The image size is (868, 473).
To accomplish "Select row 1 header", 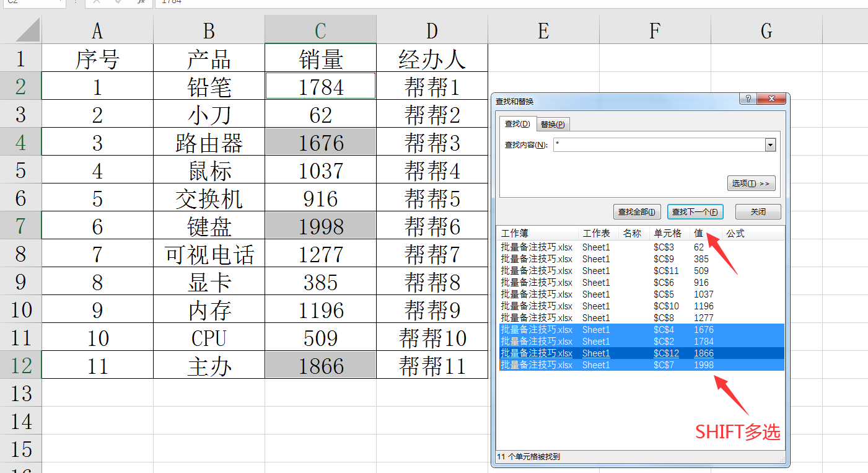I will [x=20, y=58].
